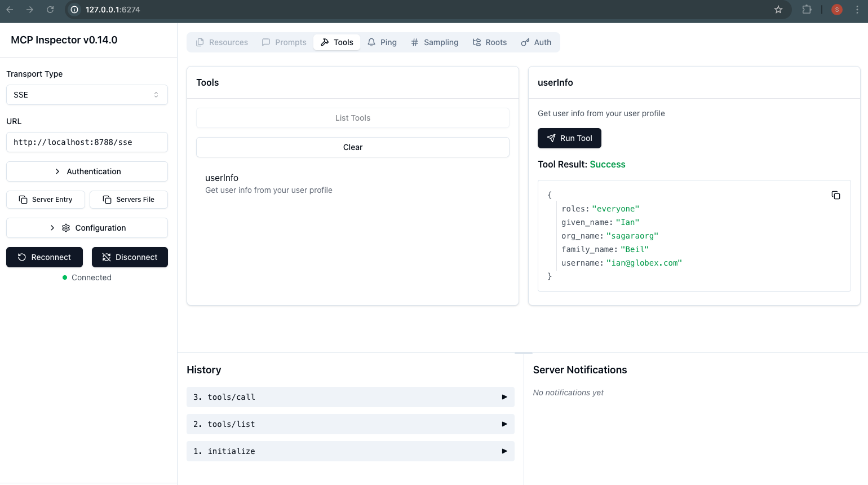
Task: Click the Server Entry copy icon
Action: point(23,200)
